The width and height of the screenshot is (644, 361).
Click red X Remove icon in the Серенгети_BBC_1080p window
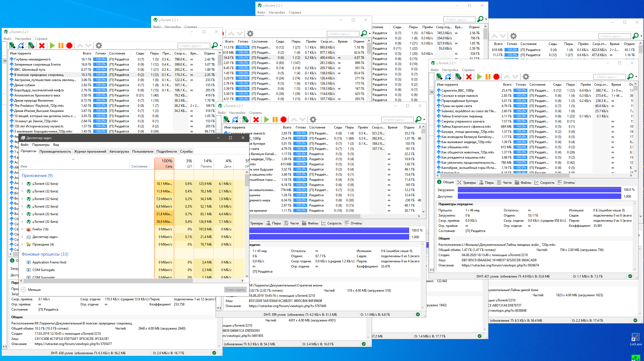pos(469,77)
